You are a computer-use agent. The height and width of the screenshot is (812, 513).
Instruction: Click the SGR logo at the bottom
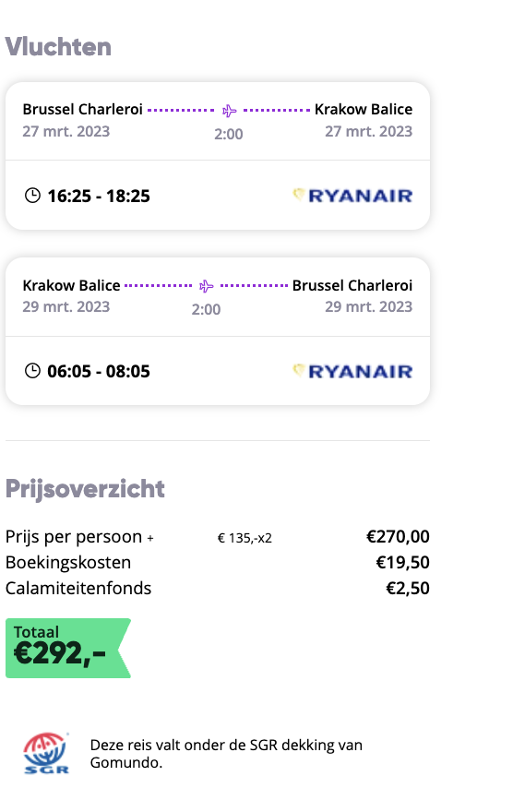point(46,754)
